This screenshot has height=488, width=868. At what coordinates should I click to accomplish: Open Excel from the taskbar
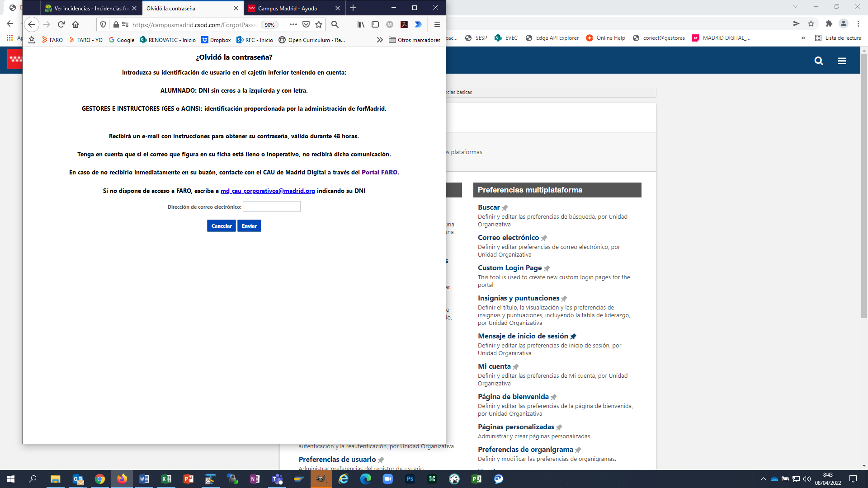[166, 479]
